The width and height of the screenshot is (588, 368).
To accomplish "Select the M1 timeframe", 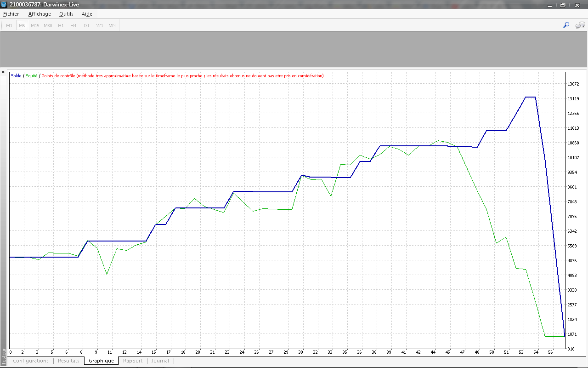I will pyautogui.click(x=9, y=25).
